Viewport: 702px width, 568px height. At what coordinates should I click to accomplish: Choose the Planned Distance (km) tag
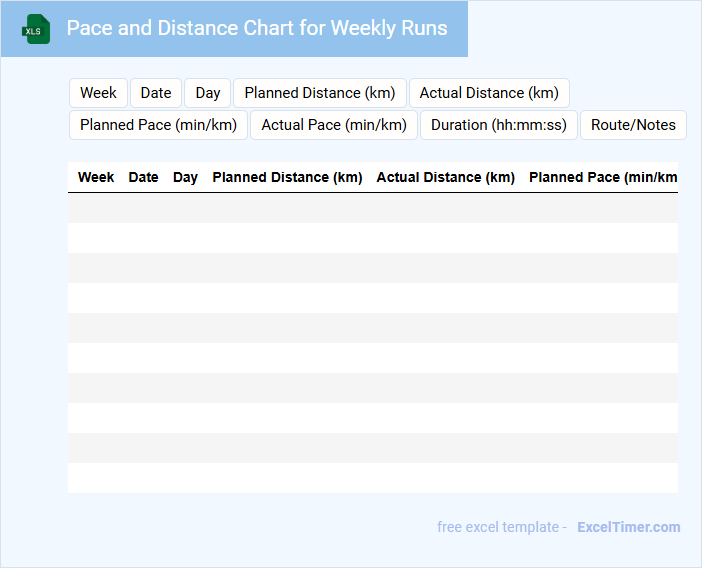(x=320, y=93)
